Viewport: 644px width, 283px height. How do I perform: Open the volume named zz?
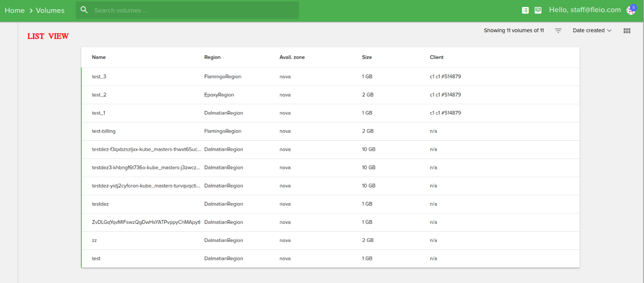point(94,240)
